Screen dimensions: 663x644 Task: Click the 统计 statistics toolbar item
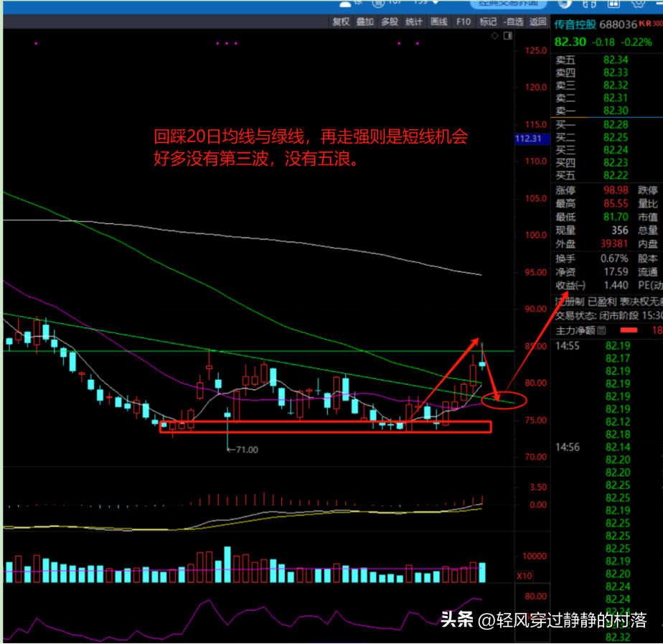[414, 22]
